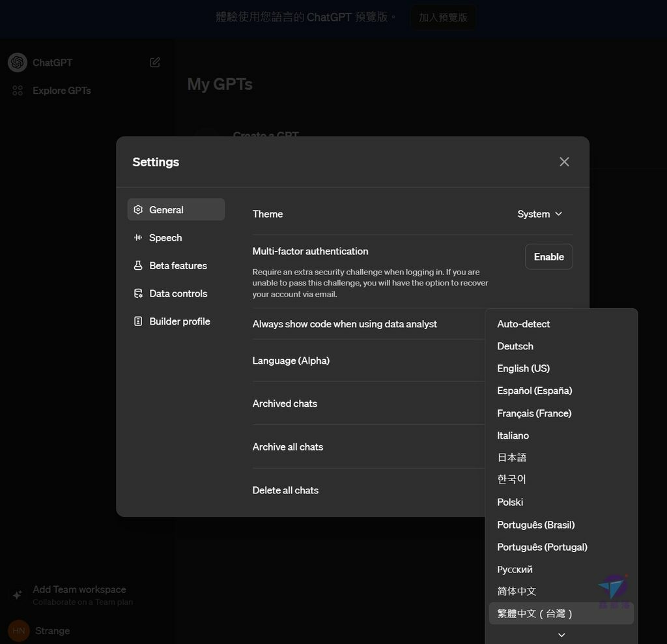The height and width of the screenshot is (644, 667).
Task: Click the 加入預覽版 banner button
Action: 443,18
